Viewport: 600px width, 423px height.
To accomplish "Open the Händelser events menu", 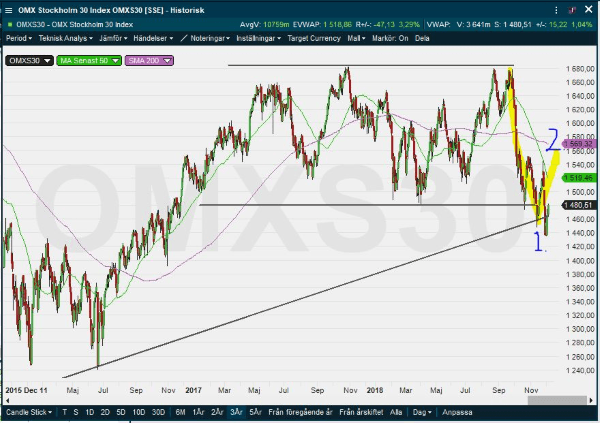I will click(153, 38).
